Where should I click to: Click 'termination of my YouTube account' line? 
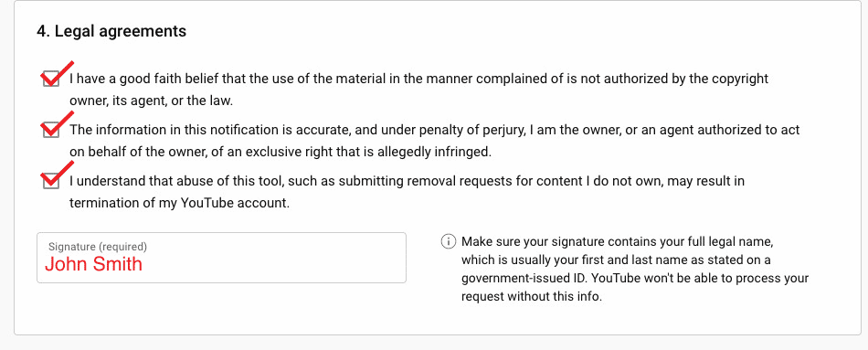pos(180,203)
